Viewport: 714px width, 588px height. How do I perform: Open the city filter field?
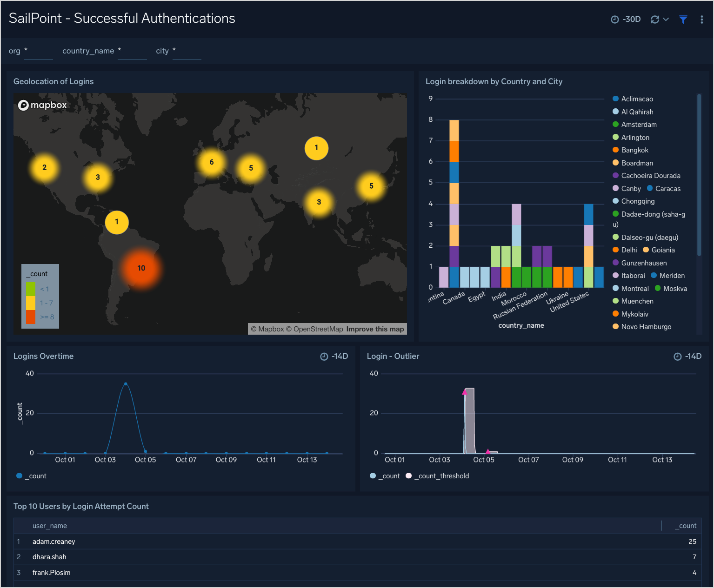(187, 51)
